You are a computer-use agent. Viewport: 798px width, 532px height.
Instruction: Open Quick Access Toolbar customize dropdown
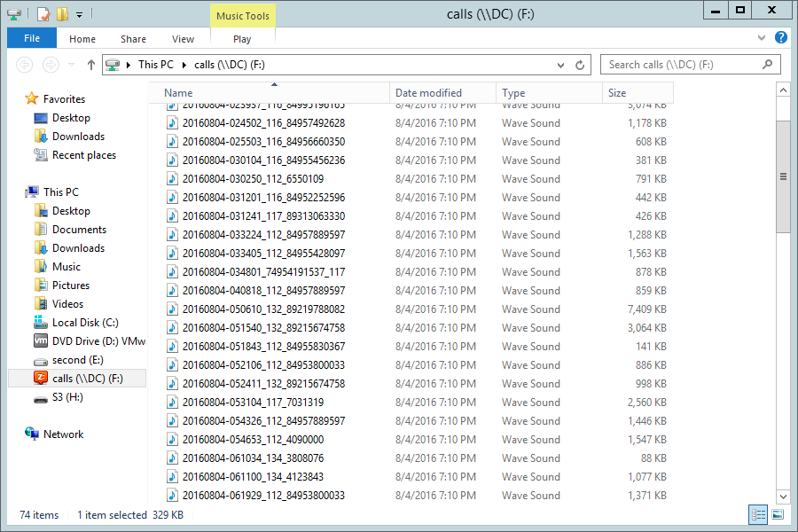tap(79, 14)
